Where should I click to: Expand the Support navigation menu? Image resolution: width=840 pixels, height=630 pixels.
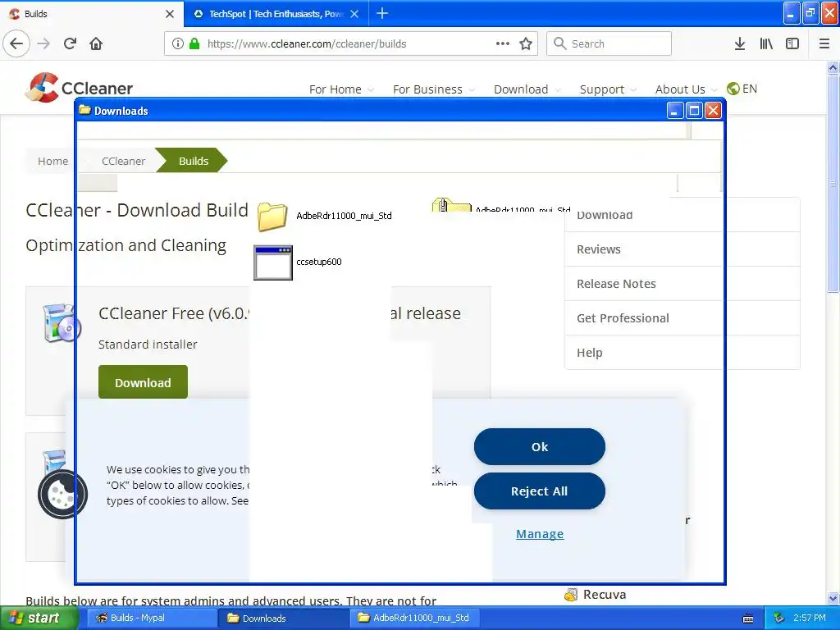[608, 89]
